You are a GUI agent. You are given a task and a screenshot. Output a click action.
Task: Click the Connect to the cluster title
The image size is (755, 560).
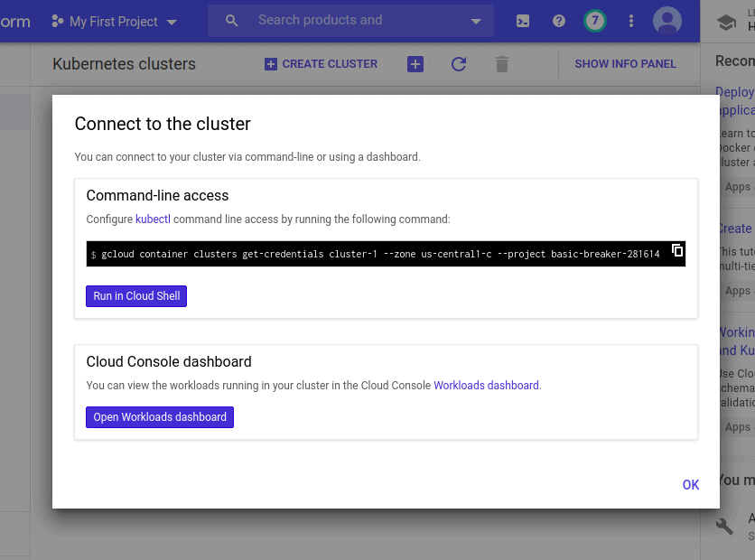coord(163,124)
